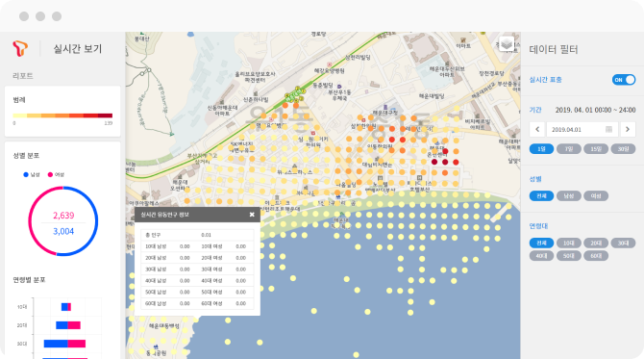Filter age group 20대
644x359 pixels.
click(596, 244)
